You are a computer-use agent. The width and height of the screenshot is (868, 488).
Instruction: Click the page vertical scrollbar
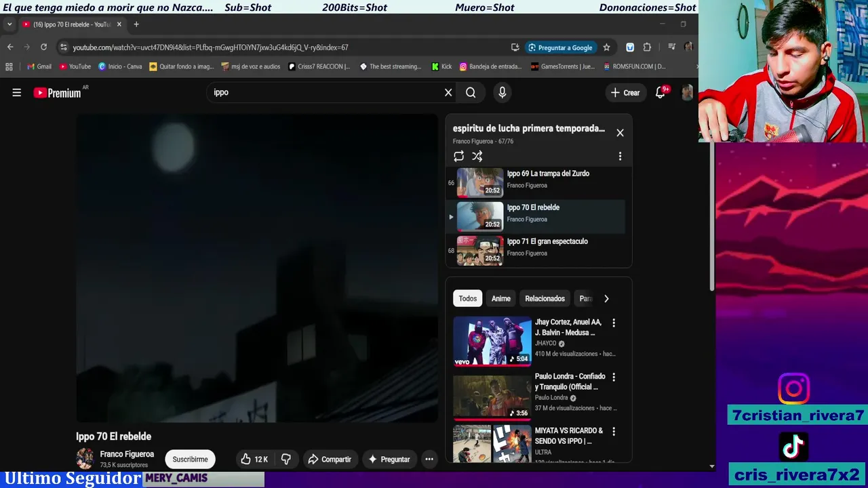[712, 217]
